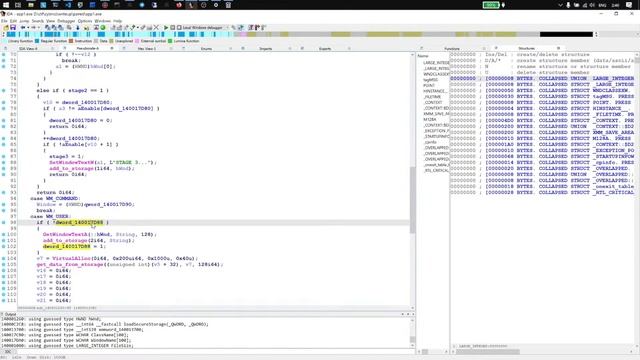Open the Windows menu
The width and height of the screenshot is (640, 360).
click(102, 21)
